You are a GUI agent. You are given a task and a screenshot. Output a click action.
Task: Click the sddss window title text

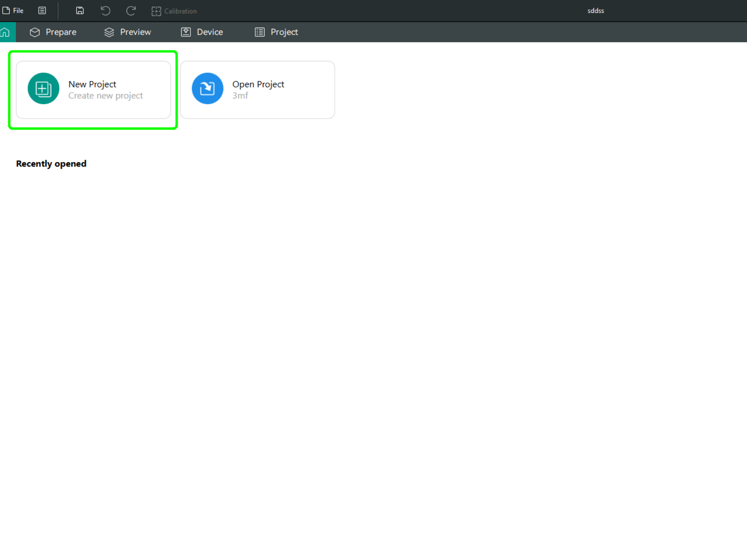click(596, 11)
